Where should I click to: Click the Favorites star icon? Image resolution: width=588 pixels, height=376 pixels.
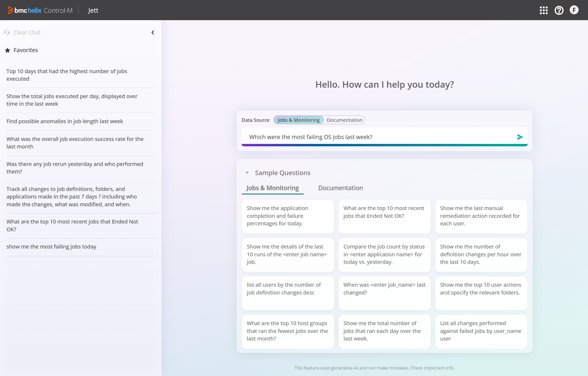click(x=8, y=50)
